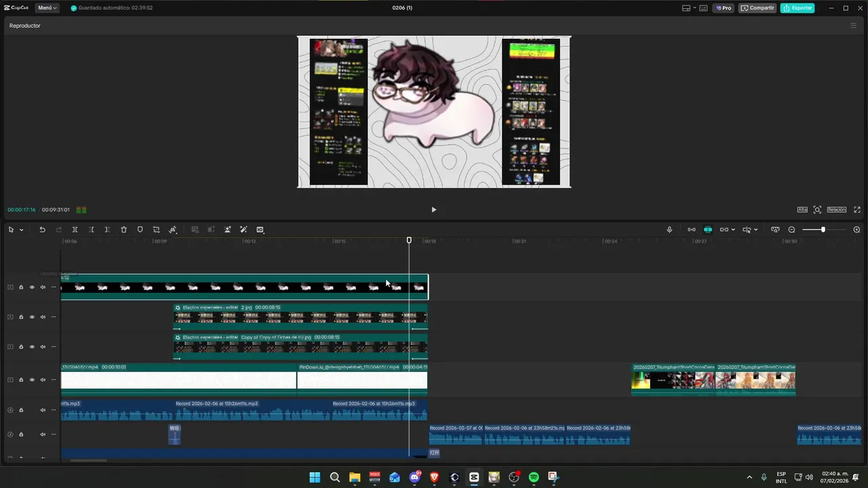The image size is (868, 488).
Task: Click the Compartir button
Action: 757,8
